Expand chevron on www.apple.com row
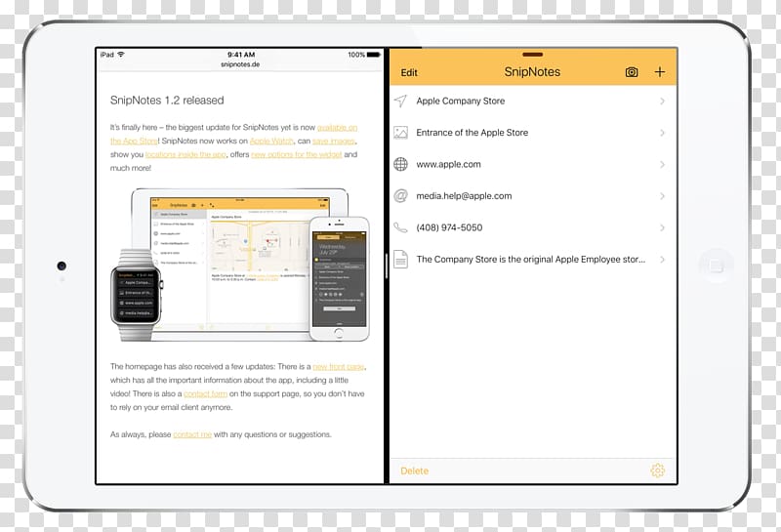Screen dimensions: 781x532 coord(662,164)
